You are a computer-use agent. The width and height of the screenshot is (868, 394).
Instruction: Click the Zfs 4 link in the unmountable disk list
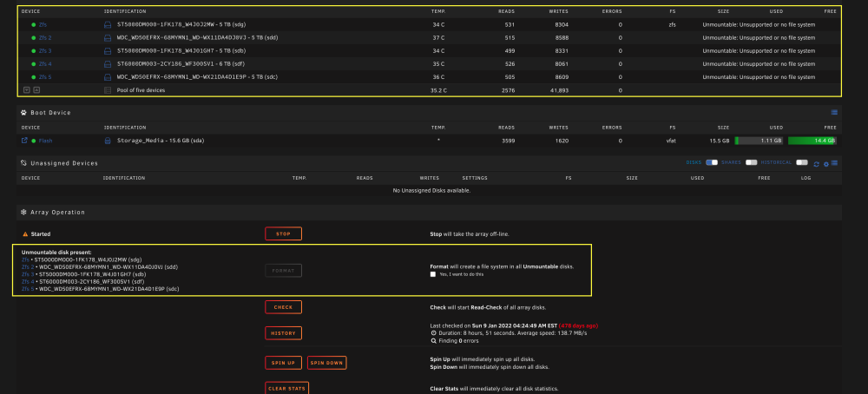pyautogui.click(x=28, y=282)
